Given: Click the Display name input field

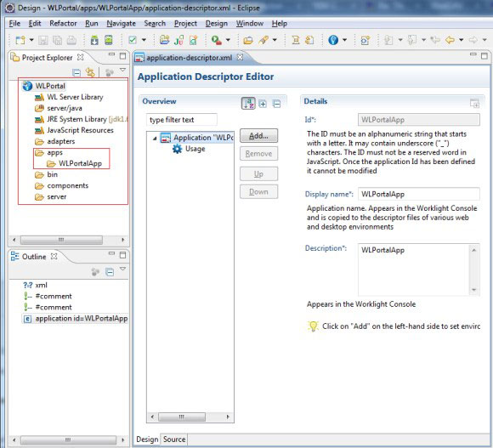Looking at the screenshot, I should (419, 194).
